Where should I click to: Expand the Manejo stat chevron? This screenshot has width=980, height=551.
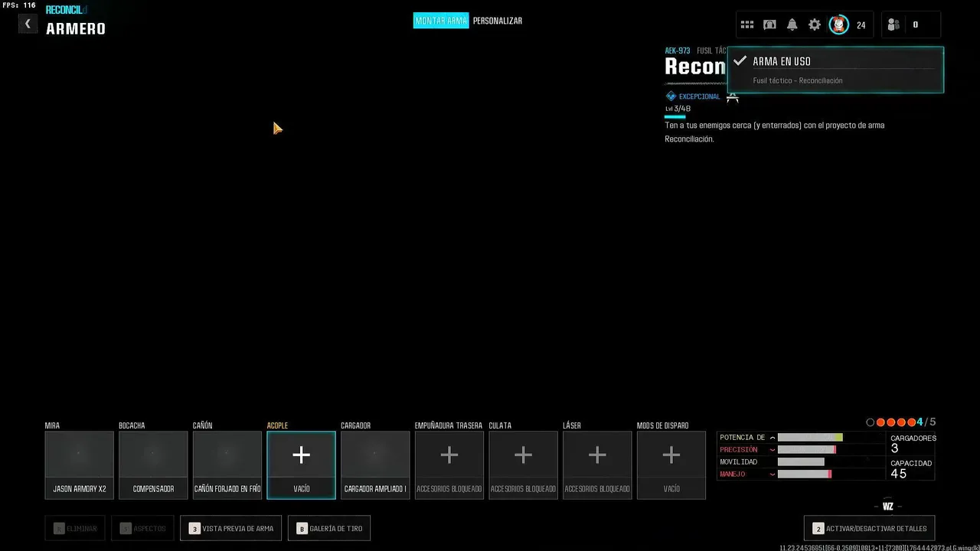(x=772, y=474)
